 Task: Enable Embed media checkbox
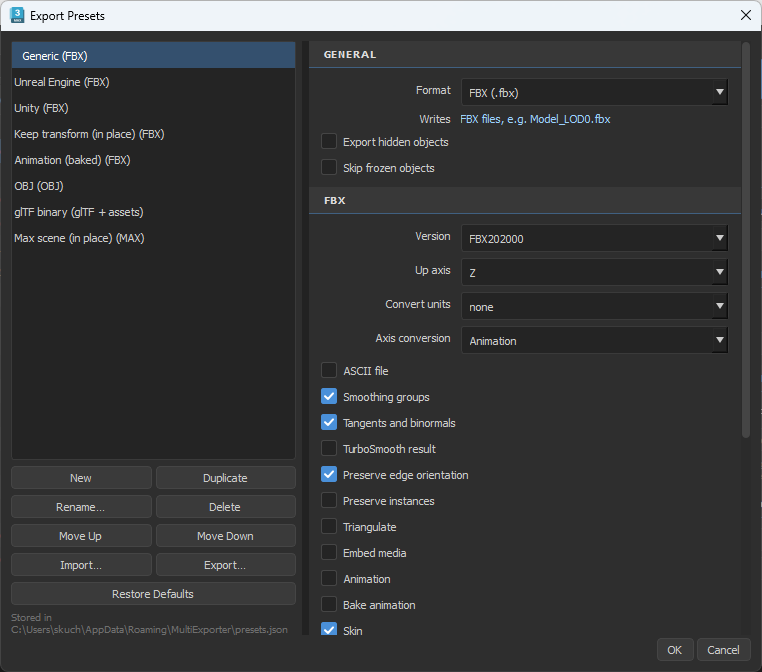(x=329, y=552)
